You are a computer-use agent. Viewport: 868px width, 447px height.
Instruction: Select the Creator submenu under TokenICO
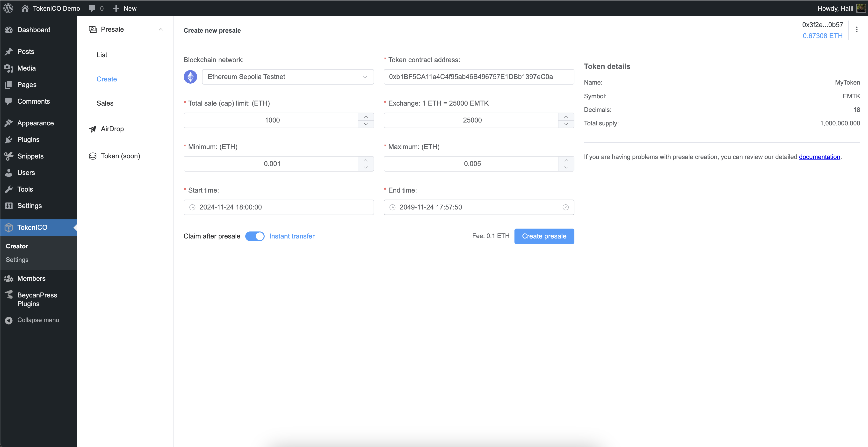(x=17, y=246)
